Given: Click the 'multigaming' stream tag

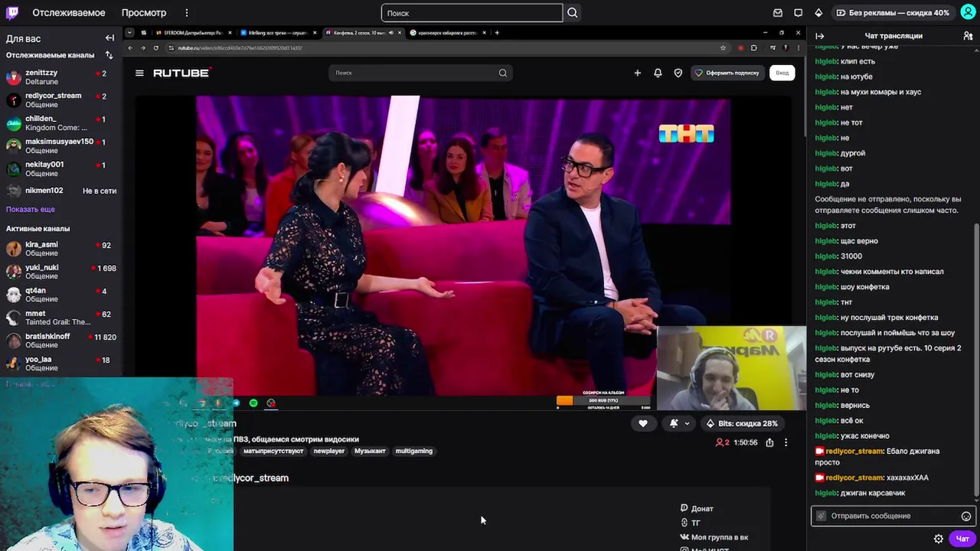Looking at the screenshot, I should tap(414, 451).
